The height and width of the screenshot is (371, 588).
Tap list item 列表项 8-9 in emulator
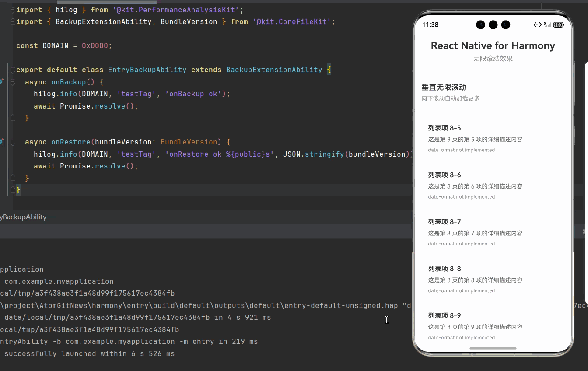coord(493,326)
